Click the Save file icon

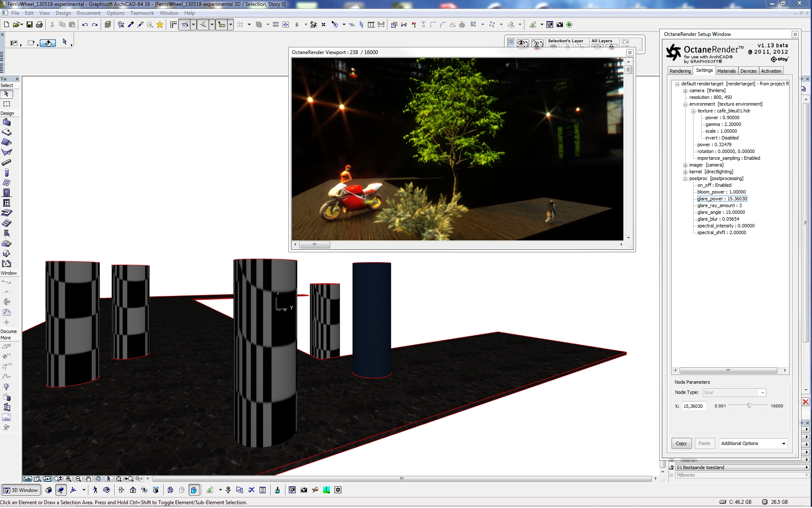tap(30, 25)
